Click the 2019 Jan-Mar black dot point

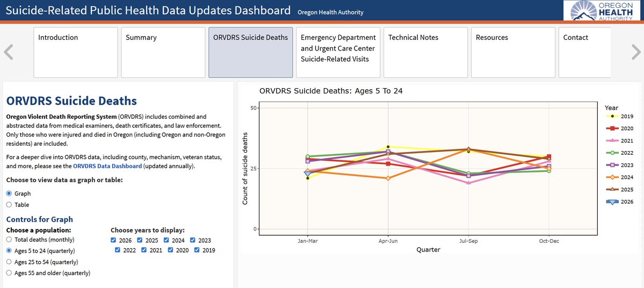308,178
